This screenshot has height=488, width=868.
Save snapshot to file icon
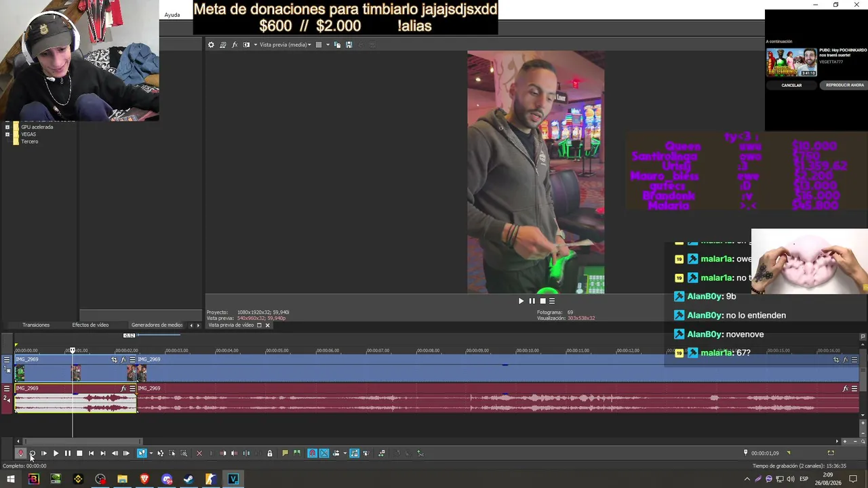[x=349, y=45]
